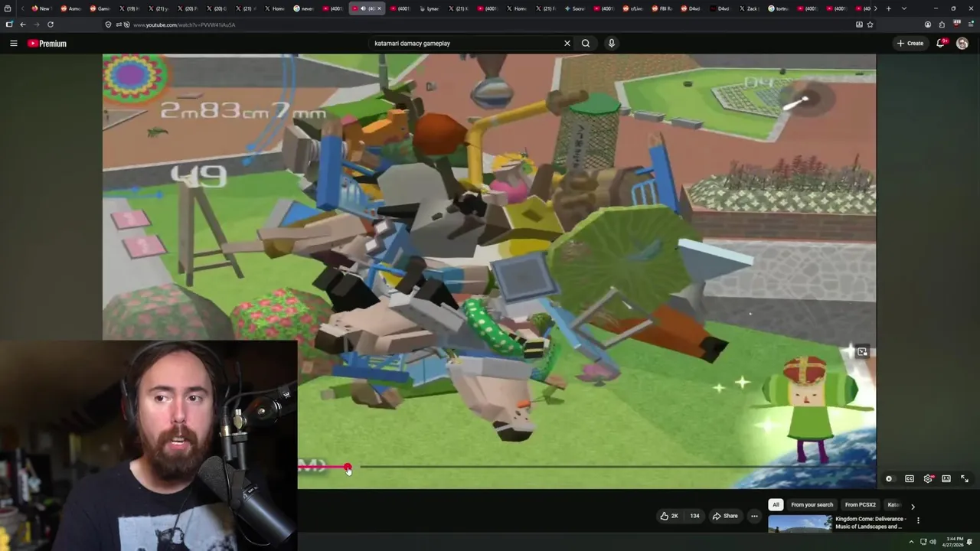Image resolution: width=980 pixels, height=551 pixels.
Task: Enter full screen video mode
Action: [x=965, y=479]
